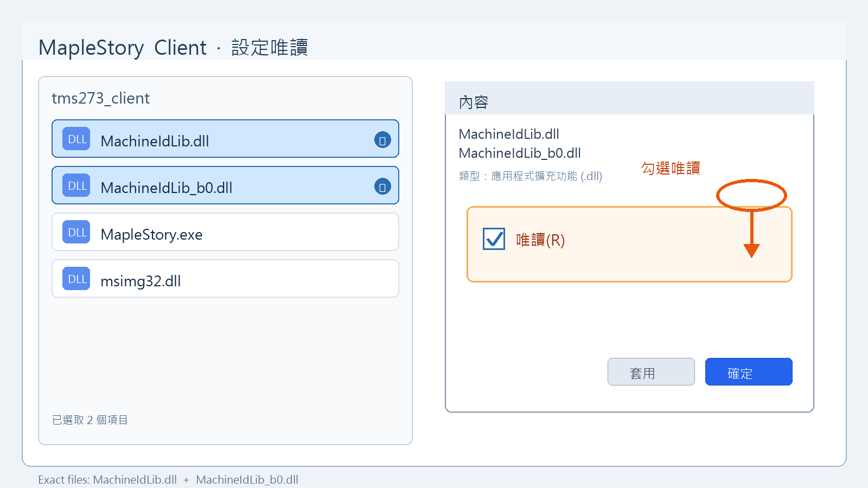Viewport: 868px width, 488px height.
Task: Toggle the 唯讀(R) checkbox
Action: (494, 239)
